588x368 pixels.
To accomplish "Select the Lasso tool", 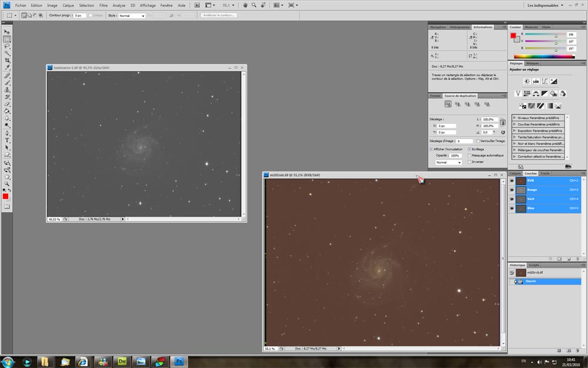I will point(7,46).
